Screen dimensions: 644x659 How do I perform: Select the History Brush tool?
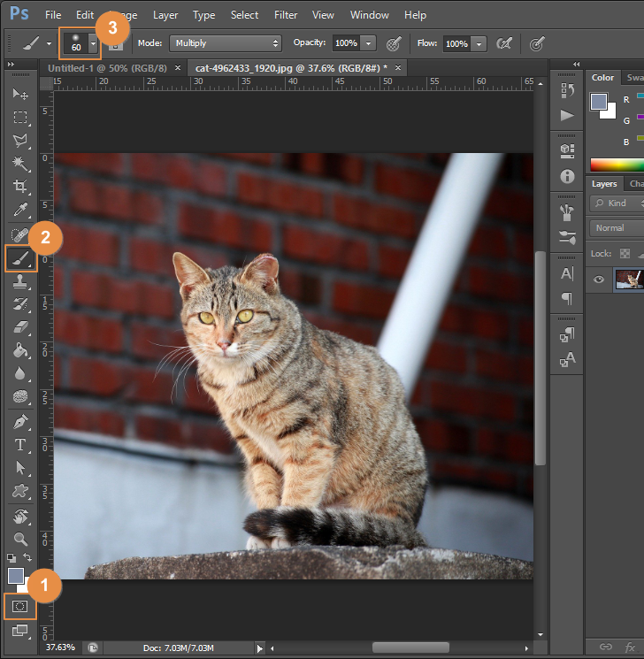coord(19,304)
